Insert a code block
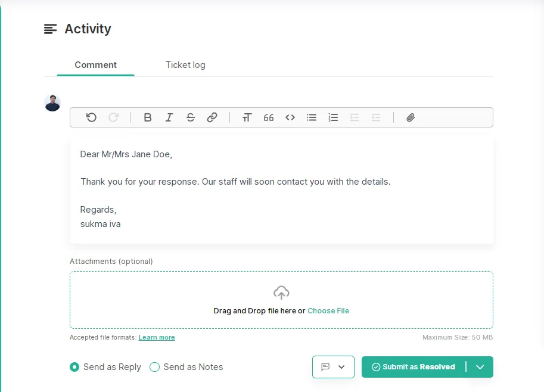544x392 pixels. [x=290, y=117]
